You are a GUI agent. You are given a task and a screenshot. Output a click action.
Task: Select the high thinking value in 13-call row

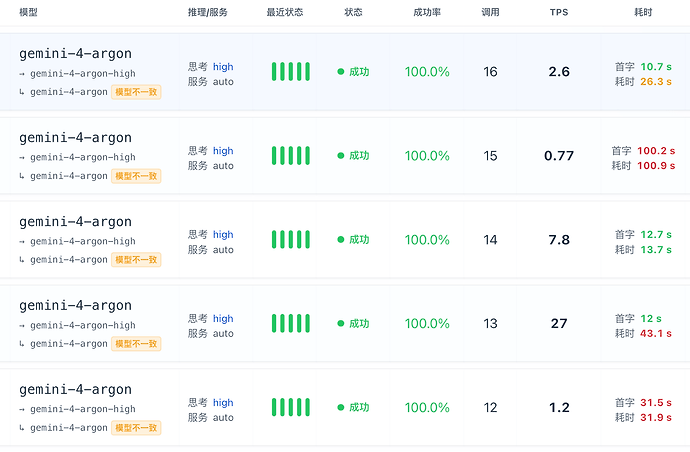(x=223, y=318)
